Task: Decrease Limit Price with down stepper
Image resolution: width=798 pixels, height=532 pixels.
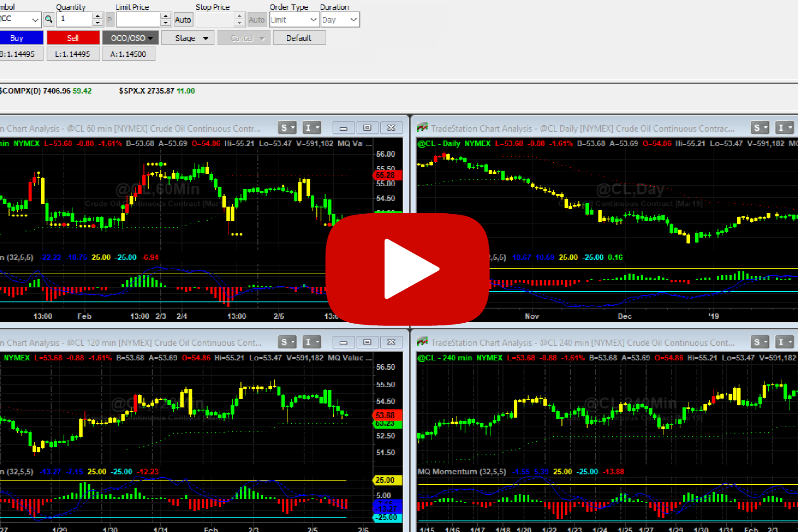Action: pyautogui.click(x=165, y=23)
